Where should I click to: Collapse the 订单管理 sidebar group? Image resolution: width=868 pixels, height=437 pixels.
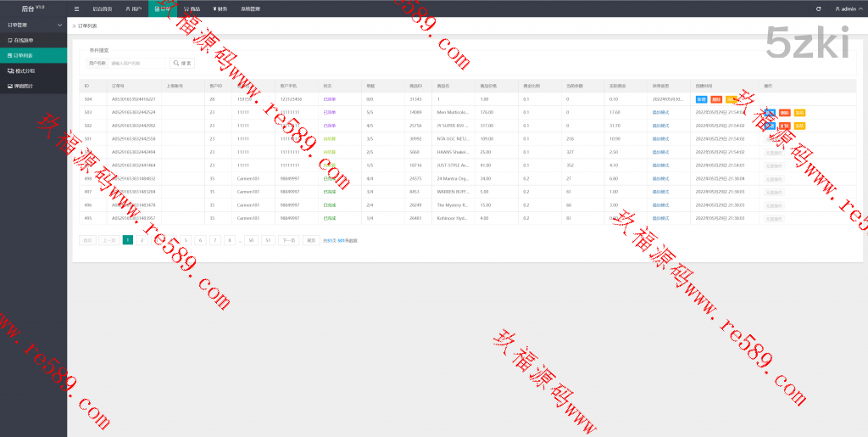tap(33, 25)
